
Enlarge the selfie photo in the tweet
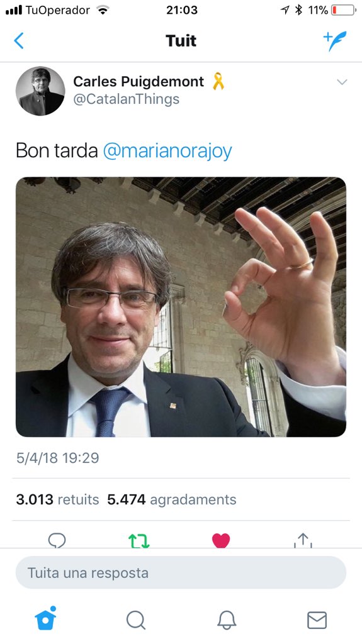point(181,307)
